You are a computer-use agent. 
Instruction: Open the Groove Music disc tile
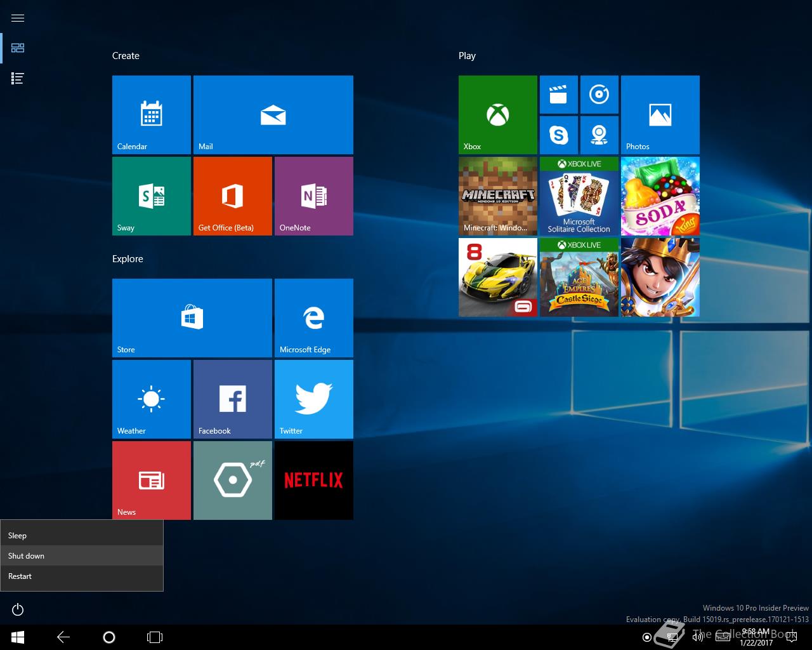[599, 95]
